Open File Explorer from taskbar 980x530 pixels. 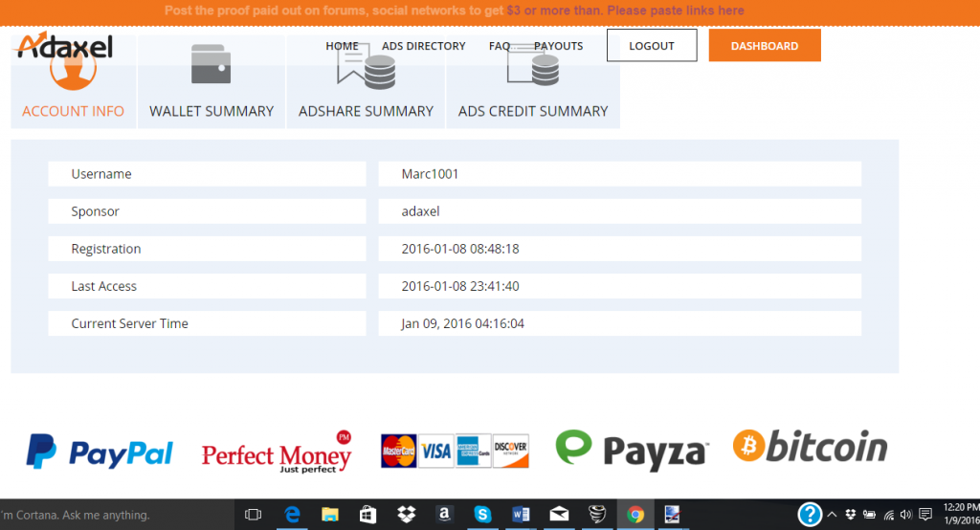coord(330,515)
